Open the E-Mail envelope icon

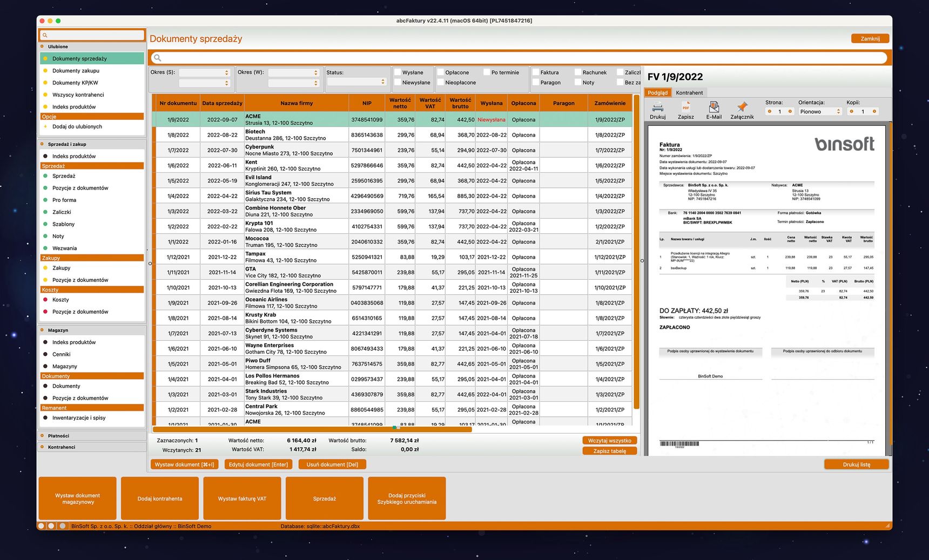click(x=713, y=106)
